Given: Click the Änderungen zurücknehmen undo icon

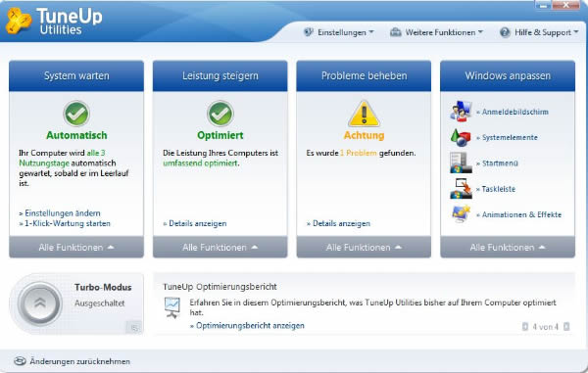Looking at the screenshot, I should point(20,361).
